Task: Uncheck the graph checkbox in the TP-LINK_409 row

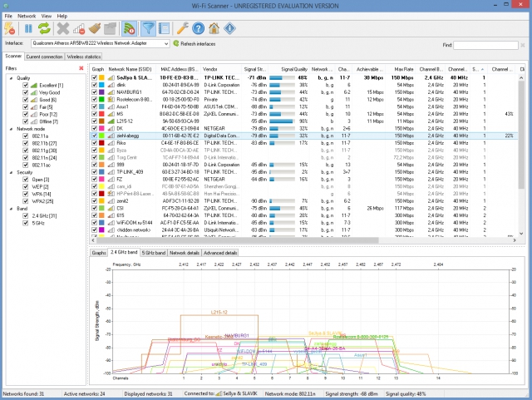Action: click(x=95, y=172)
